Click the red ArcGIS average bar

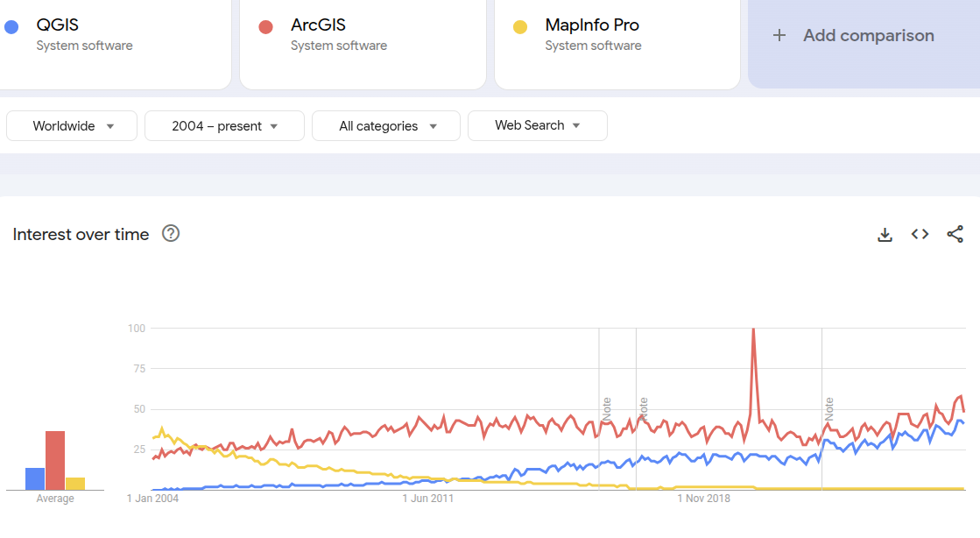(55, 460)
